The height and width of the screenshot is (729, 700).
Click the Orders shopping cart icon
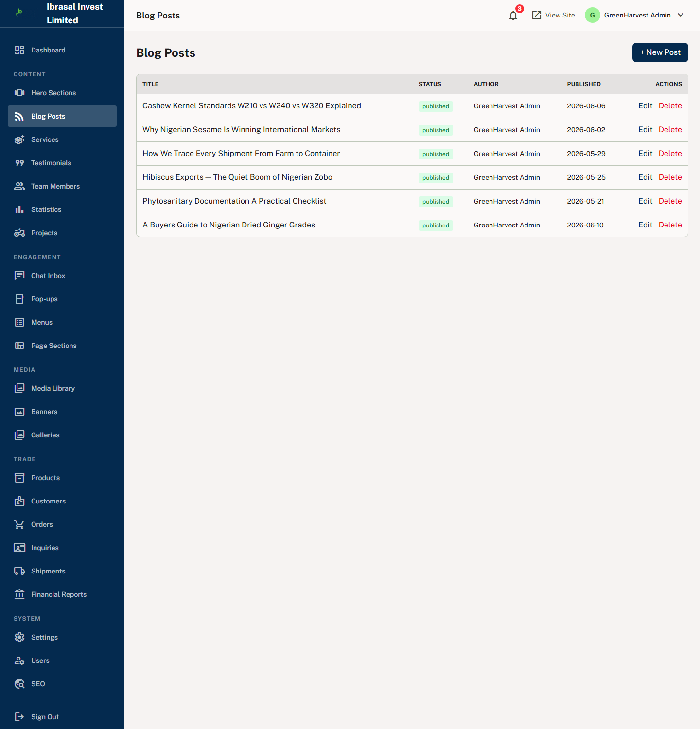coord(19,524)
